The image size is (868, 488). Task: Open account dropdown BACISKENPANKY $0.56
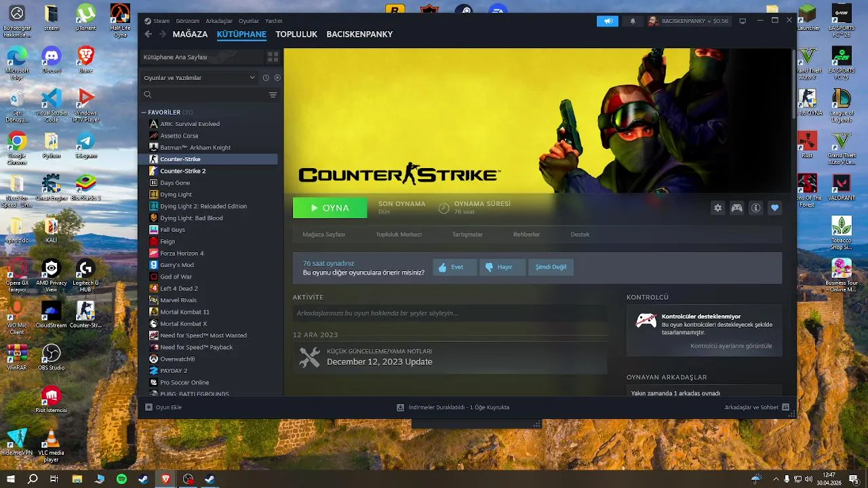click(688, 21)
